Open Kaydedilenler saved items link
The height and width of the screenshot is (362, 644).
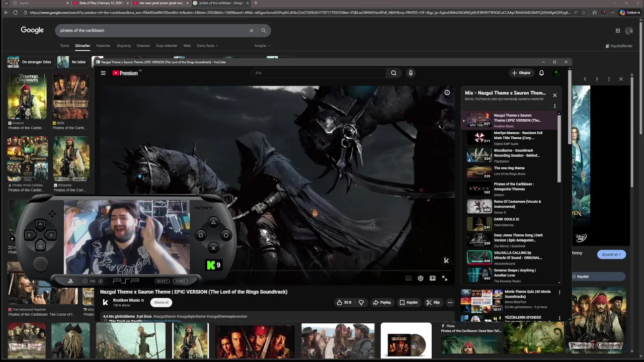point(619,46)
